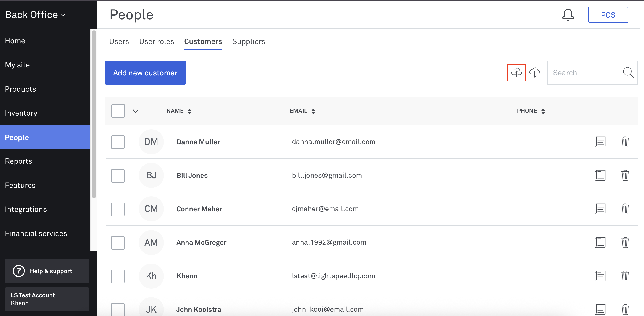Click the BJ avatar of Bill Jones

(x=151, y=175)
